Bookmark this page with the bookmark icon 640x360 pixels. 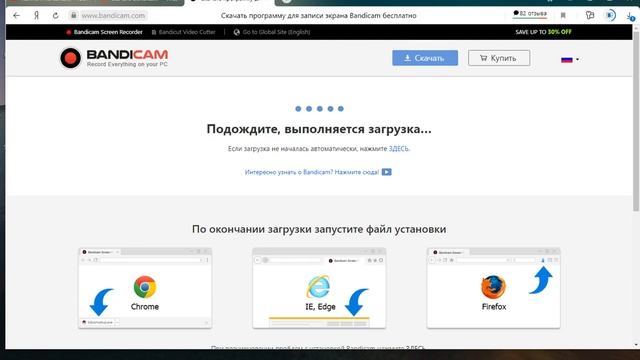coord(563,16)
